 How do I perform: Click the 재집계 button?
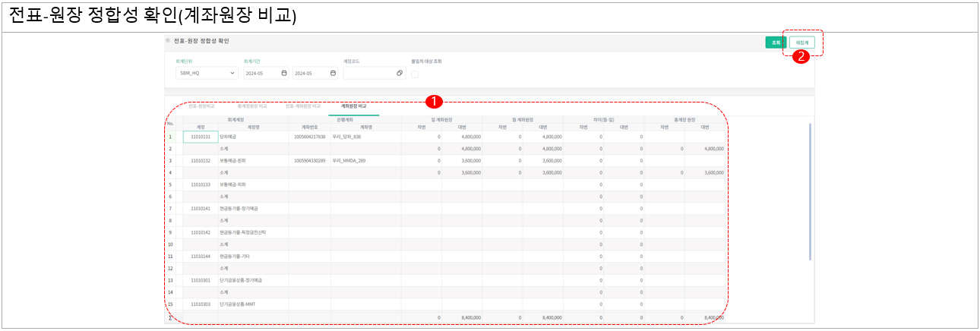click(x=801, y=43)
